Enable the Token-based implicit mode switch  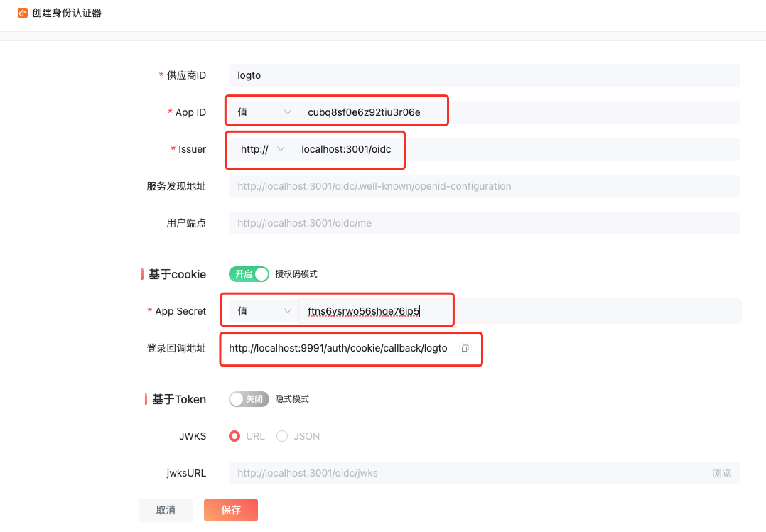pyautogui.click(x=249, y=399)
